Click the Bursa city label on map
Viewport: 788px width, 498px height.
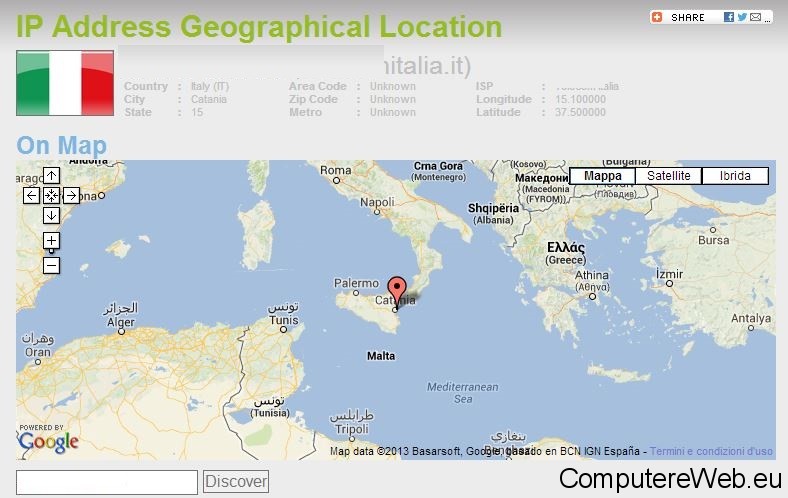coord(714,240)
